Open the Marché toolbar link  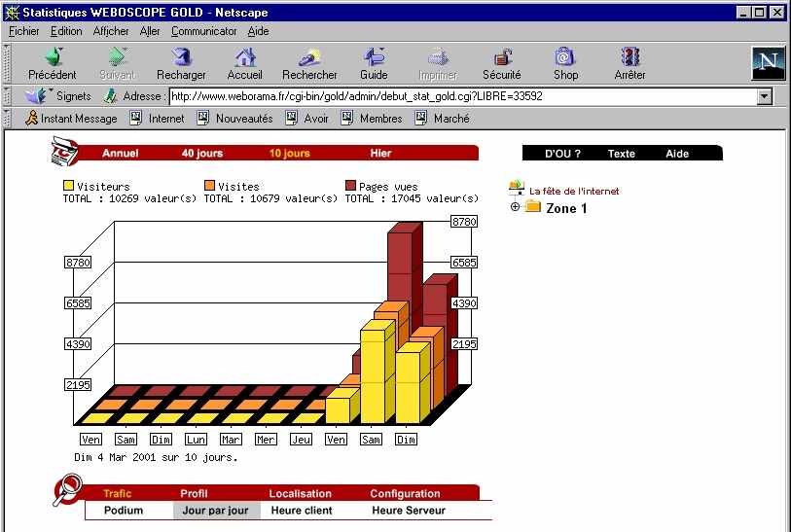click(443, 119)
